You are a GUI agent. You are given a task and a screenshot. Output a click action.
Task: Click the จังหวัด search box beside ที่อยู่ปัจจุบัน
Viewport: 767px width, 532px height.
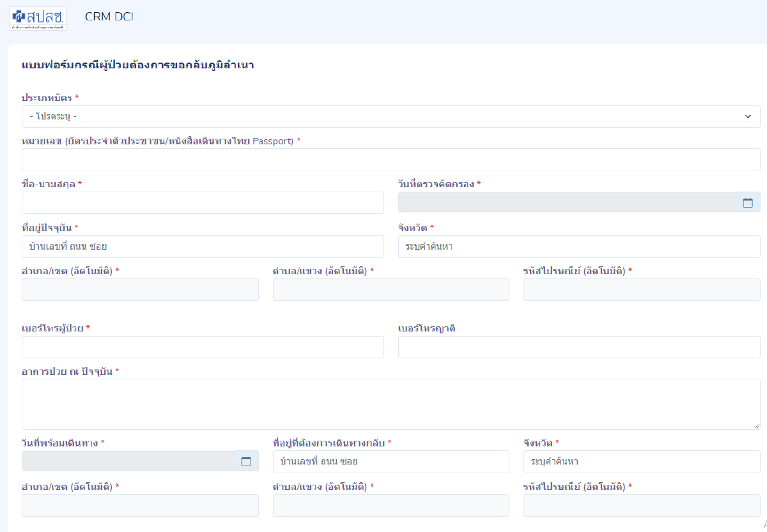(579, 247)
